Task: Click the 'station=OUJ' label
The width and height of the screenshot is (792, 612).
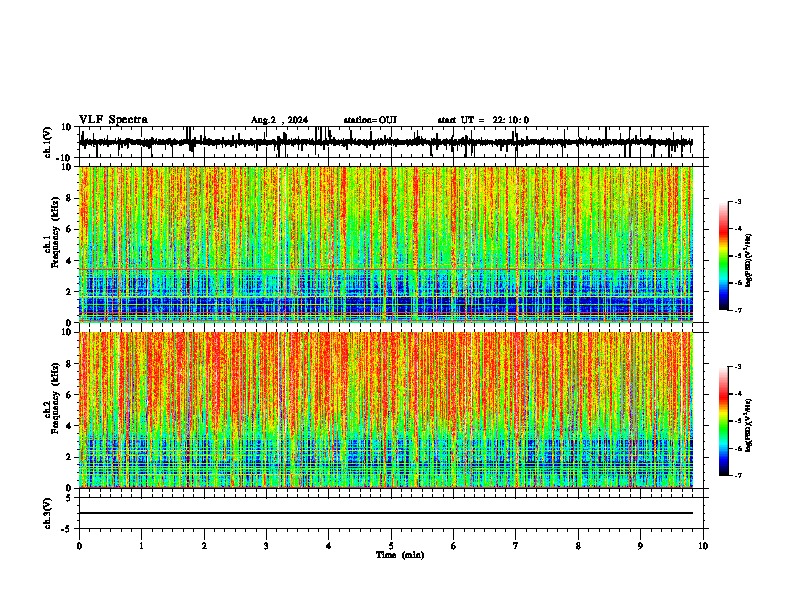Action: pos(370,120)
